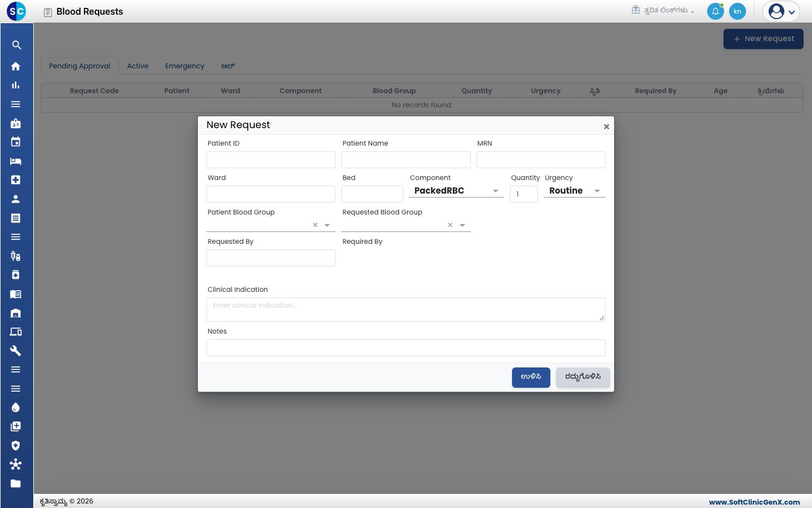Screen dimensions: 812x508
Task: Open the calendar icon in sidebar
Action: click(x=16, y=142)
